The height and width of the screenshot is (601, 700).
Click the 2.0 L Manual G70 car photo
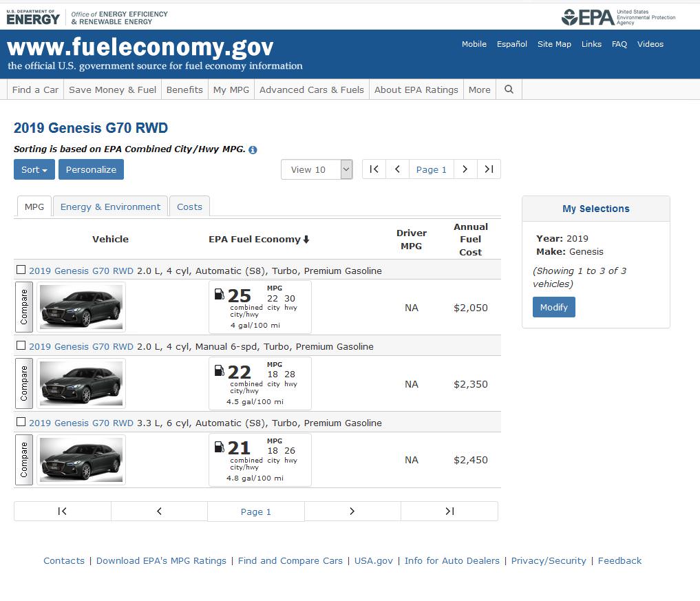click(81, 383)
